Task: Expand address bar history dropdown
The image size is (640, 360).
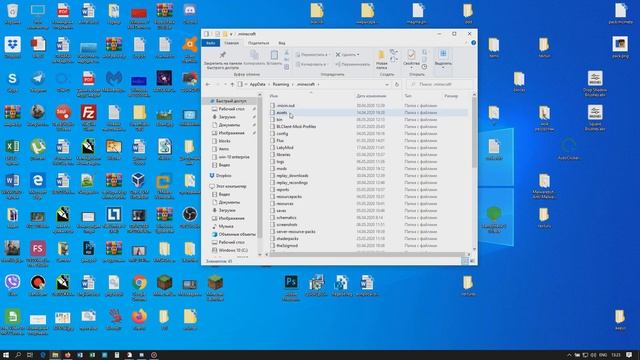Action: click(387, 84)
